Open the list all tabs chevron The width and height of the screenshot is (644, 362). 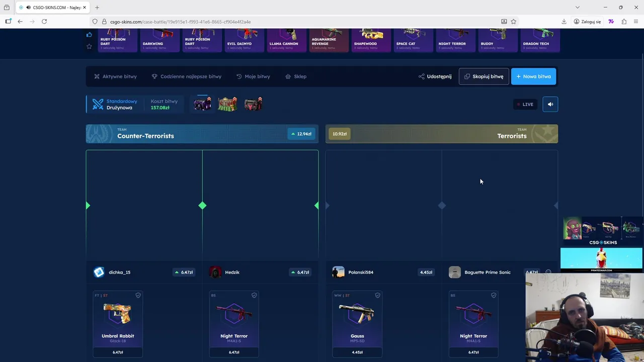(x=577, y=8)
